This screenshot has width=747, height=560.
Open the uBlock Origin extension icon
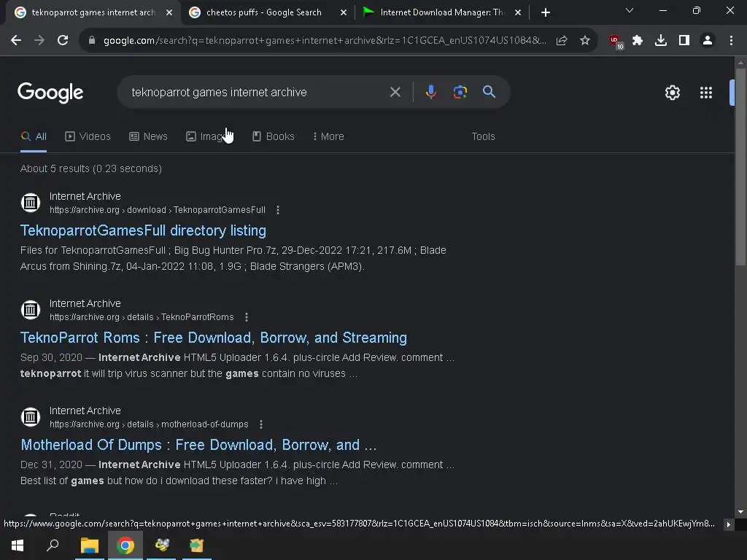pos(616,42)
